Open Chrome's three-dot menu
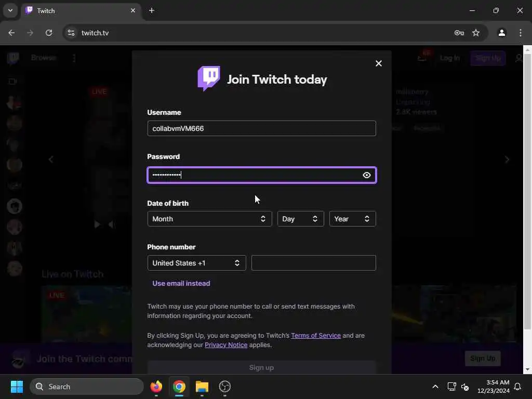532x399 pixels. pos(520,33)
